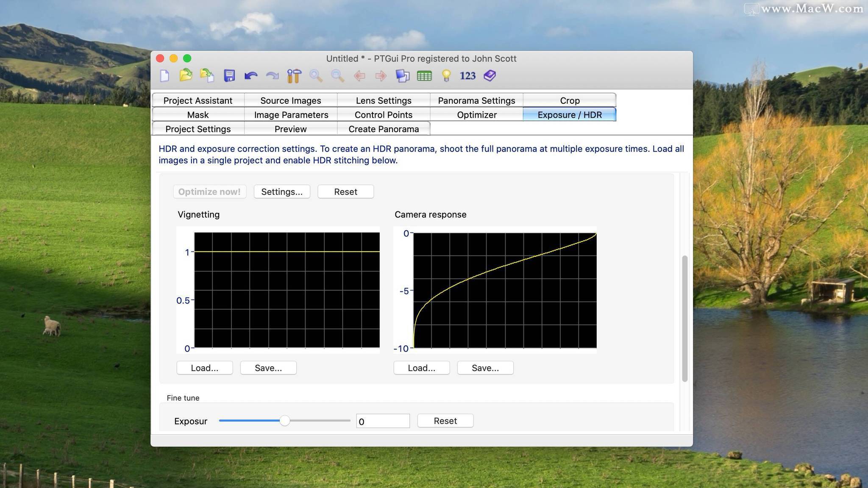Click the Settings... button
868x488 pixels.
click(x=282, y=191)
